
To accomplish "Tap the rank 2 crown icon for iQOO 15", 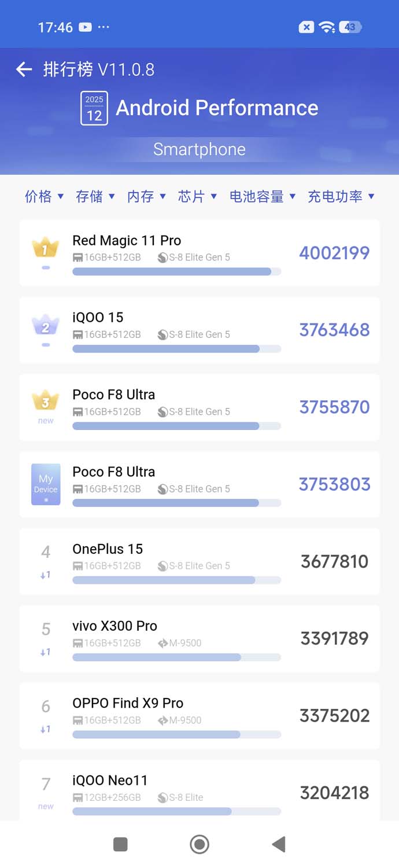I will point(45,325).
